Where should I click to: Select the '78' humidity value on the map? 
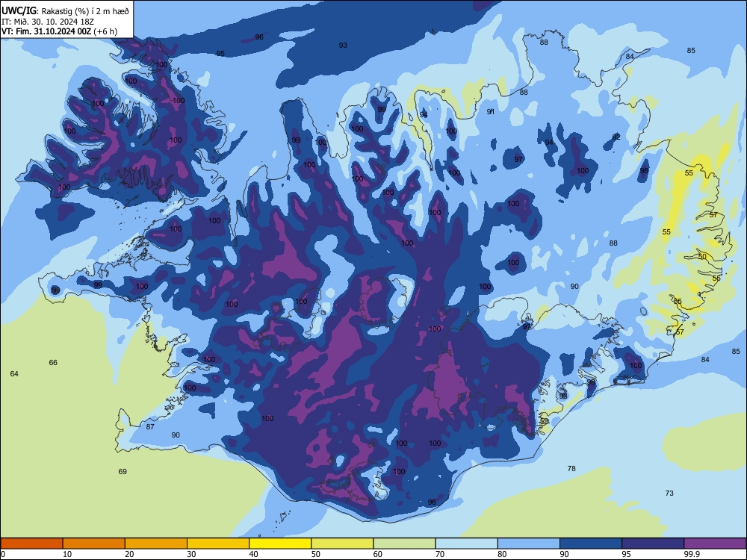tap(571, 469)
